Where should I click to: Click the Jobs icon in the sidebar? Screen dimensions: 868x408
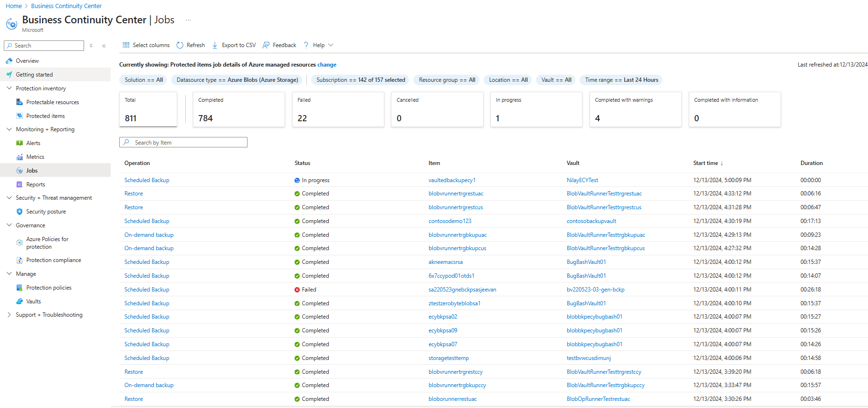tap(19, 171)
